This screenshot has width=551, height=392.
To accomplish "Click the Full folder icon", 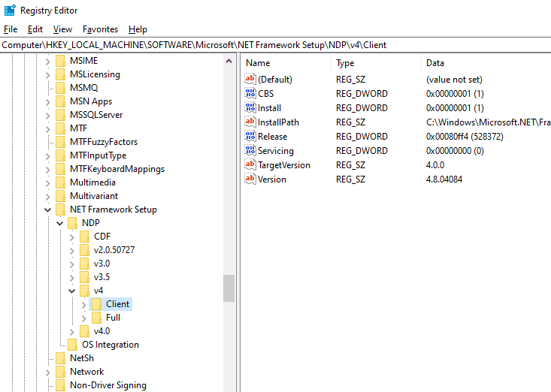I will tap(97, 318).
